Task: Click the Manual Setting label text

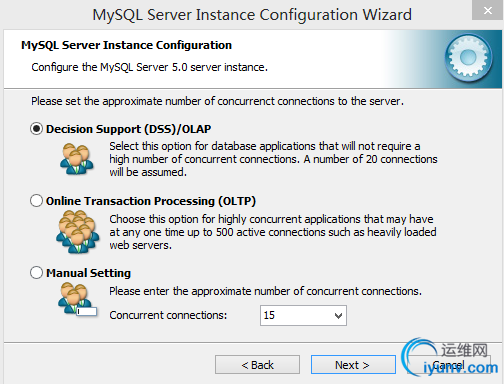Action: pos(88,273)
